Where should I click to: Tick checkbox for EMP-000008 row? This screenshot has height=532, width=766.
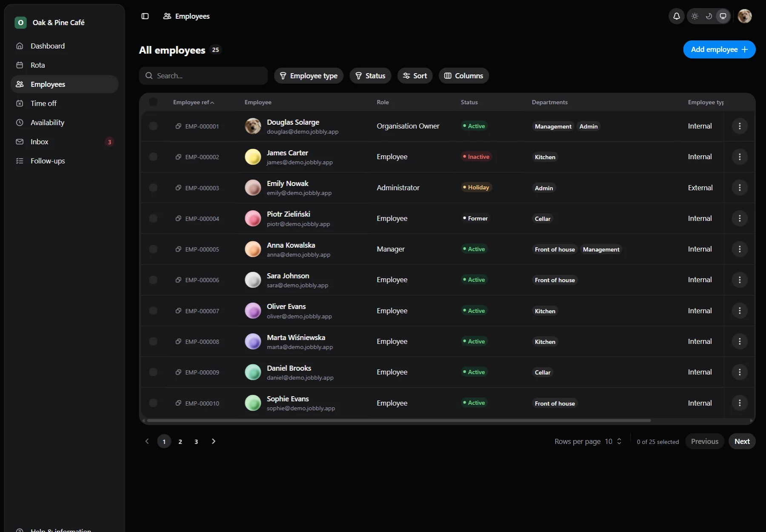point(153,341)
